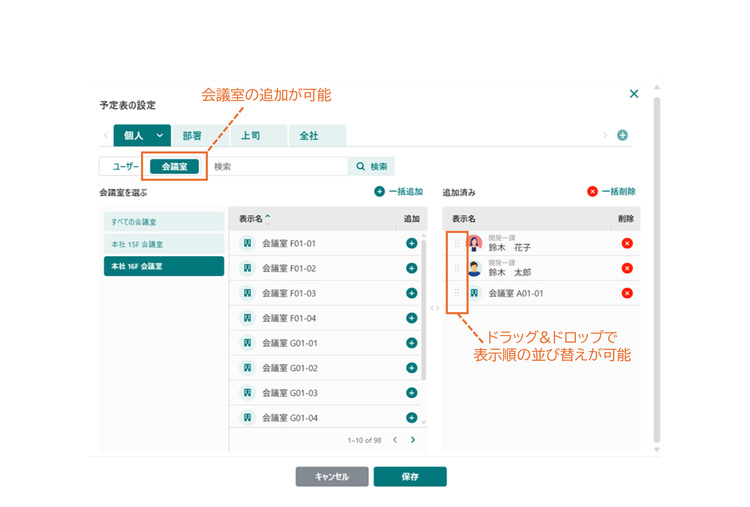Click the dialog vertical scrollbar
Screen dimensions: 750x507
coord(657,270)
